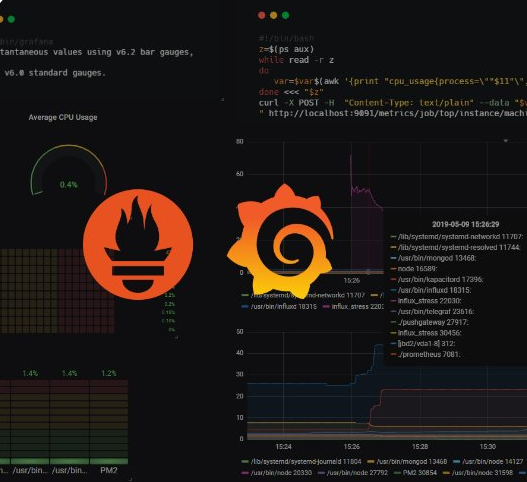Select influx_stress 22030 tooltip row
The height and width of the screenshot is (482, 527).
pos(425,301)
